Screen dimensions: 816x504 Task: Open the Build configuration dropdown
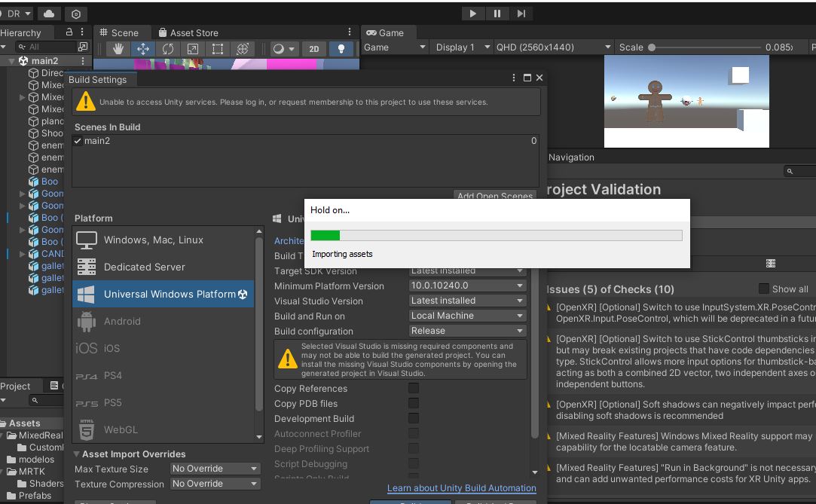(467, 331)
